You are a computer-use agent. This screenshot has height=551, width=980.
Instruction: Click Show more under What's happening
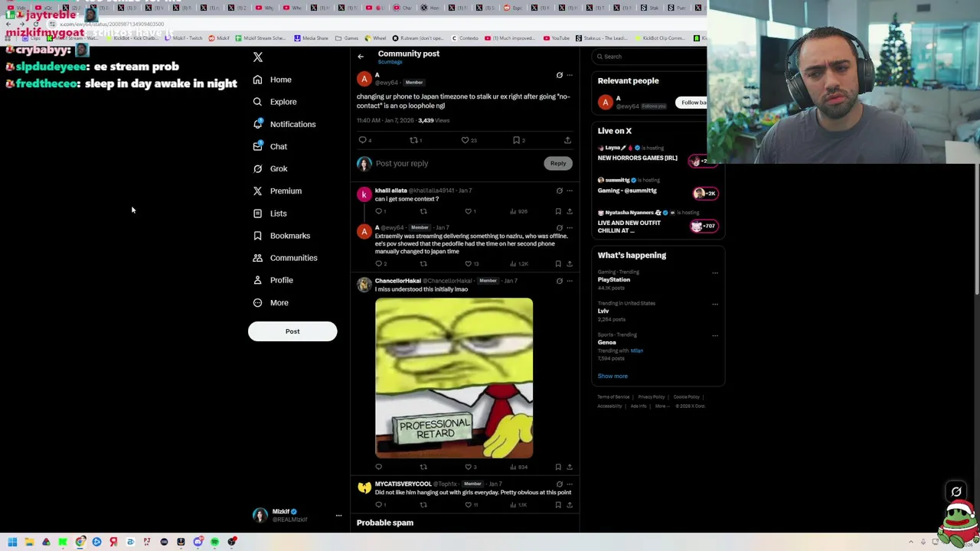pos(612,376)
